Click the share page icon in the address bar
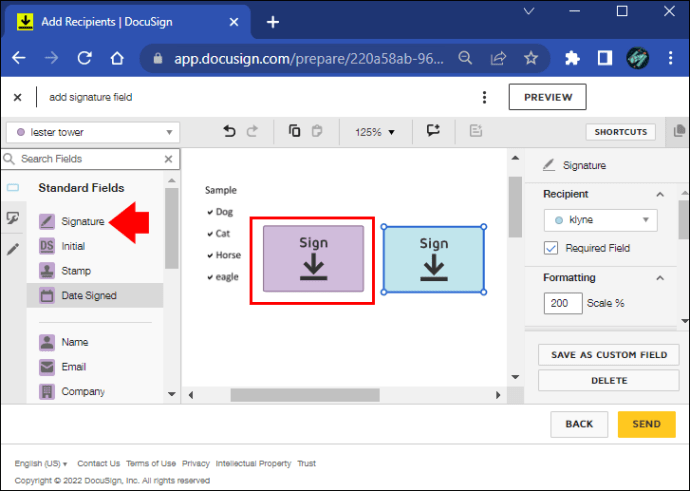690x491 pixels. pos(498,58)
